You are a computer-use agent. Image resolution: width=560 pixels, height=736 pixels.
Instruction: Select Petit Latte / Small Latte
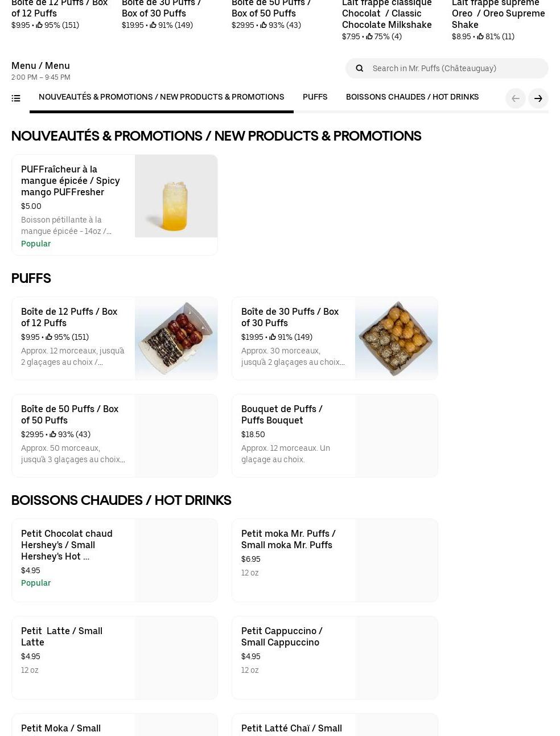click(61, 636)
